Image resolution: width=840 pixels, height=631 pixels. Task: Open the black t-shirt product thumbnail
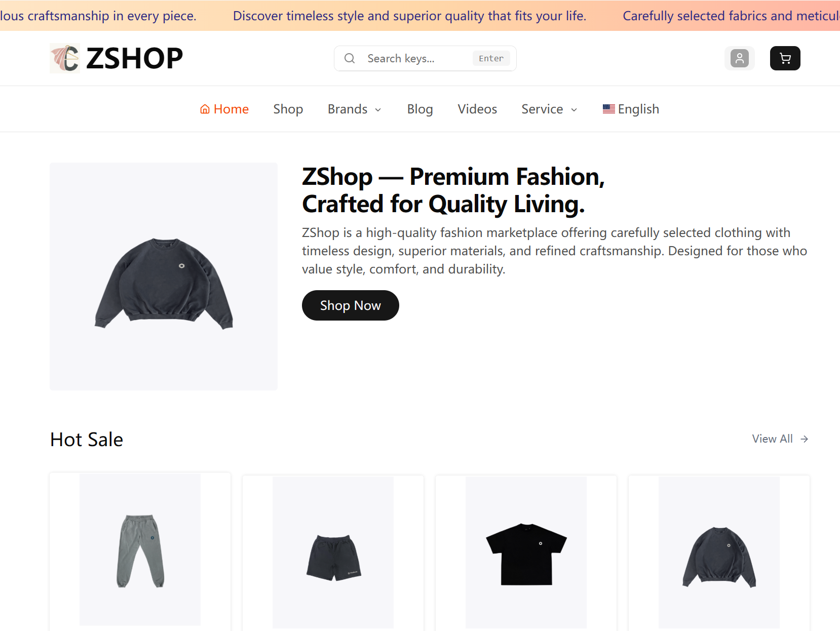point(526,553)
